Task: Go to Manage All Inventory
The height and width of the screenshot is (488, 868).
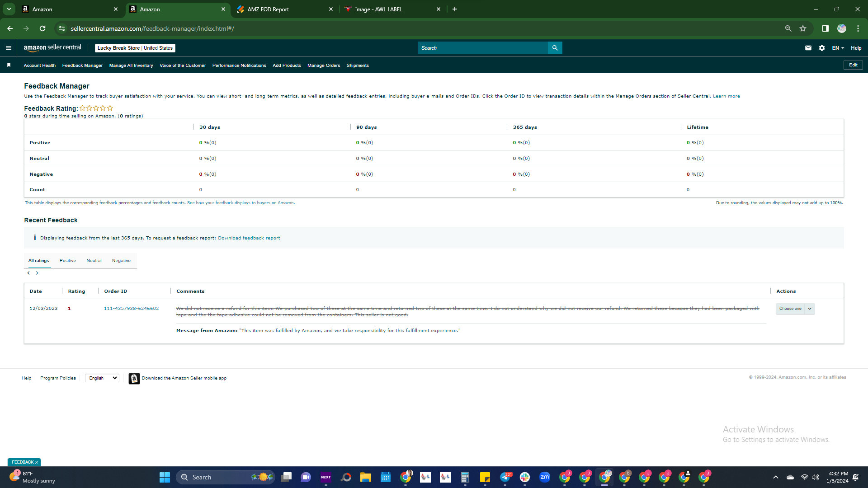Action: tap(131, 66)
